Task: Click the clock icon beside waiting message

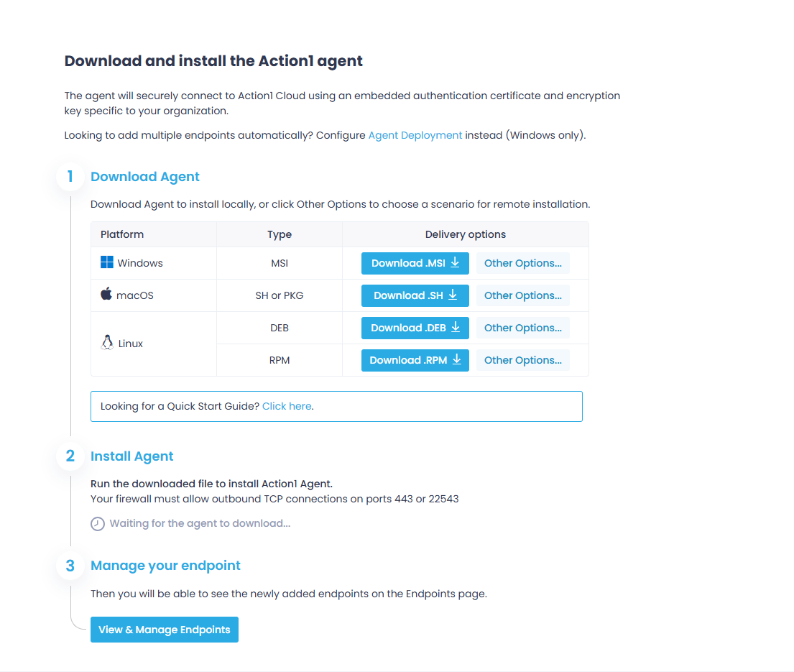Action: point(98,524)
